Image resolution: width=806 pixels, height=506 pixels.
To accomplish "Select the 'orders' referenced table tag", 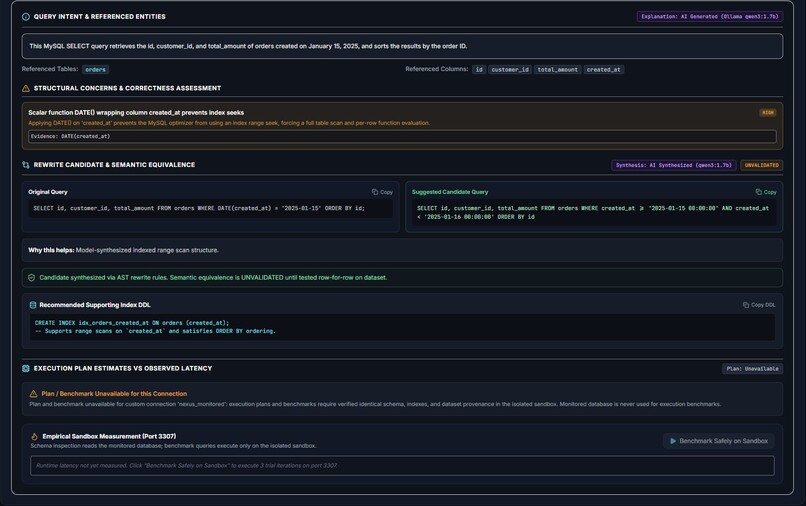I will tap(95, 69).
